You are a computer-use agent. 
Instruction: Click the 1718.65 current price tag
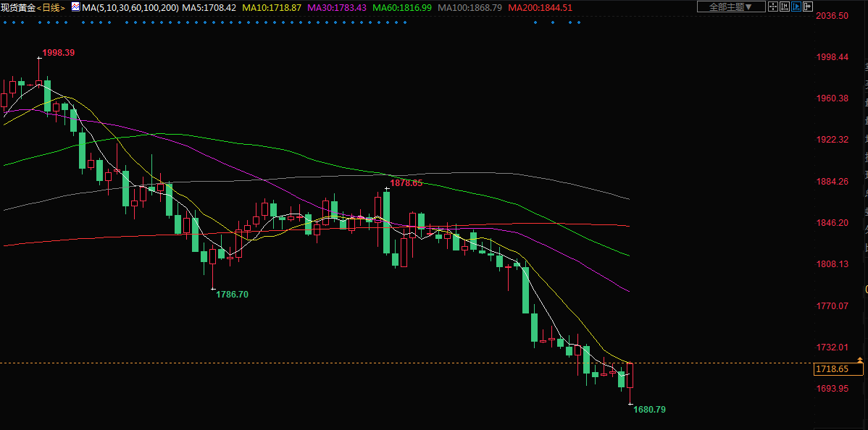coord(832,369)
